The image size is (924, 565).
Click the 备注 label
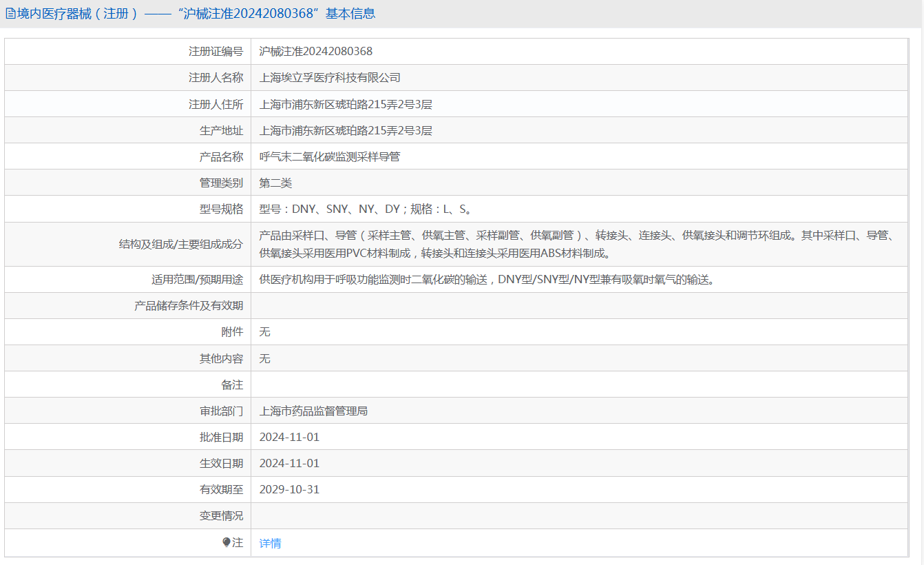point(233,385)
